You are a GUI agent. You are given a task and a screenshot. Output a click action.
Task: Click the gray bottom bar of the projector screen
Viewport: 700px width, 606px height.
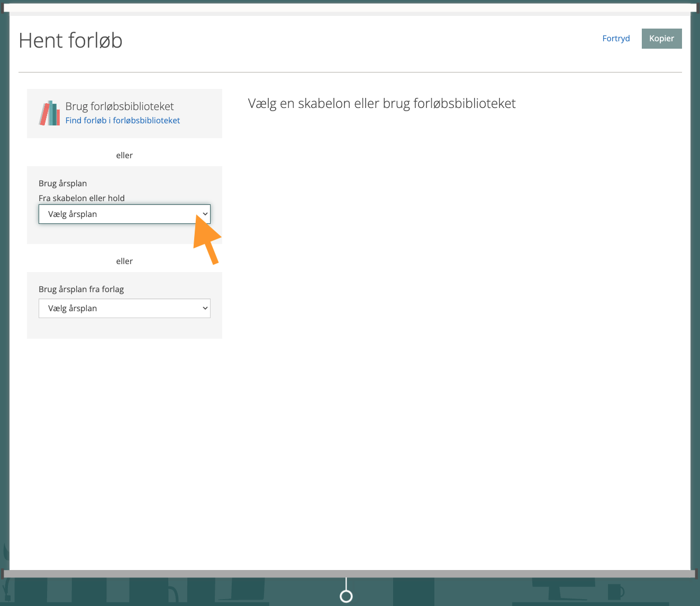click(212, 574)
